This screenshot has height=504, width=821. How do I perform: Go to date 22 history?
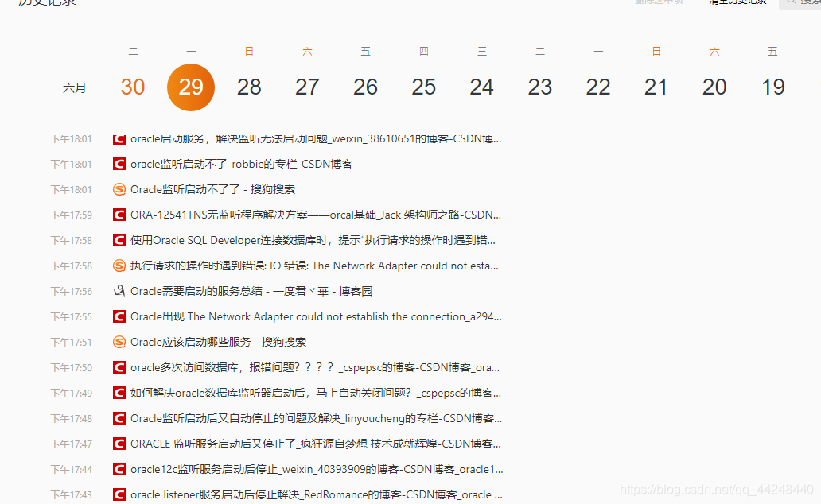tap(598, 87)
